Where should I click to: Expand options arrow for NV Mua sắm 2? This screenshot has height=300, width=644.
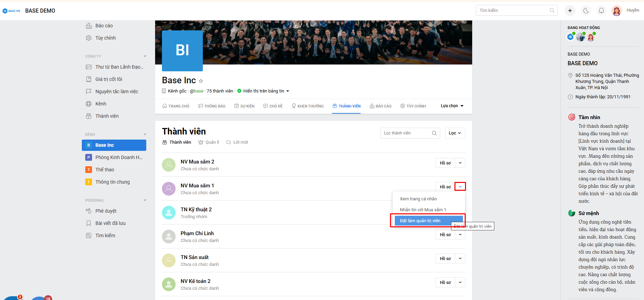click(460, 163)
